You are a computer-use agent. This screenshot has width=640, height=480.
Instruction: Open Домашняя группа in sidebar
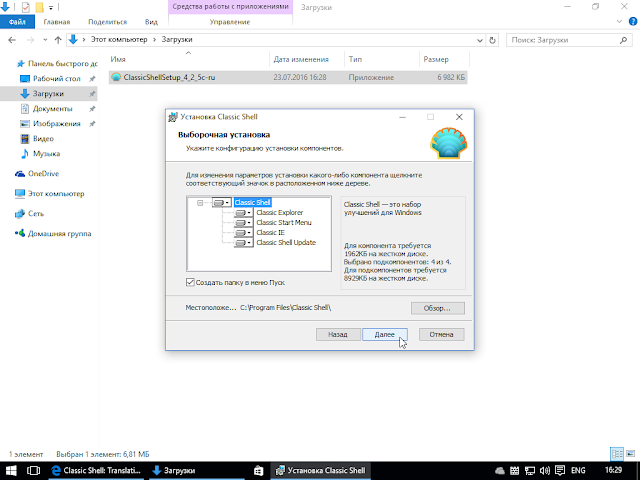coord(53,233)
